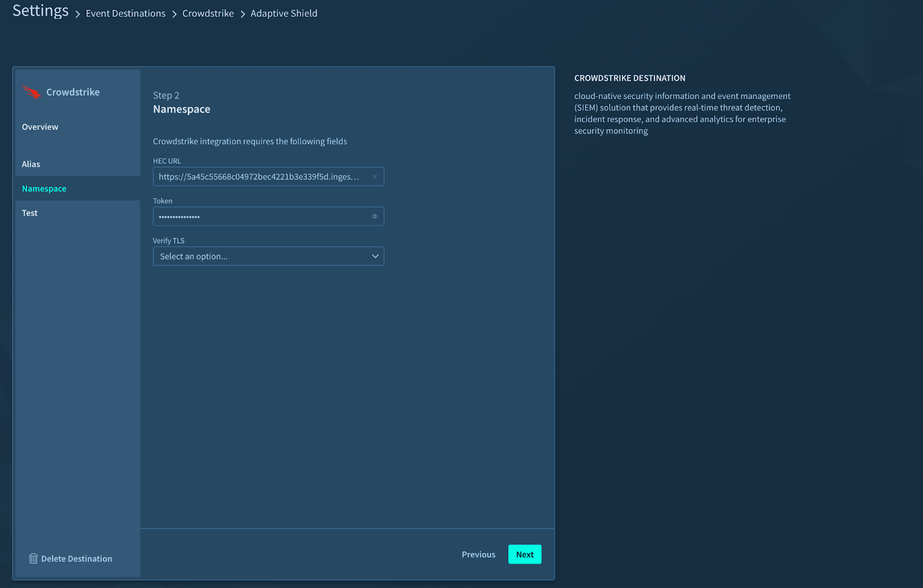This screenshot has height=588, width=923.
Task: Click the CROWDSTRIKE DESTINATION heading
Action: pos(630,78)
